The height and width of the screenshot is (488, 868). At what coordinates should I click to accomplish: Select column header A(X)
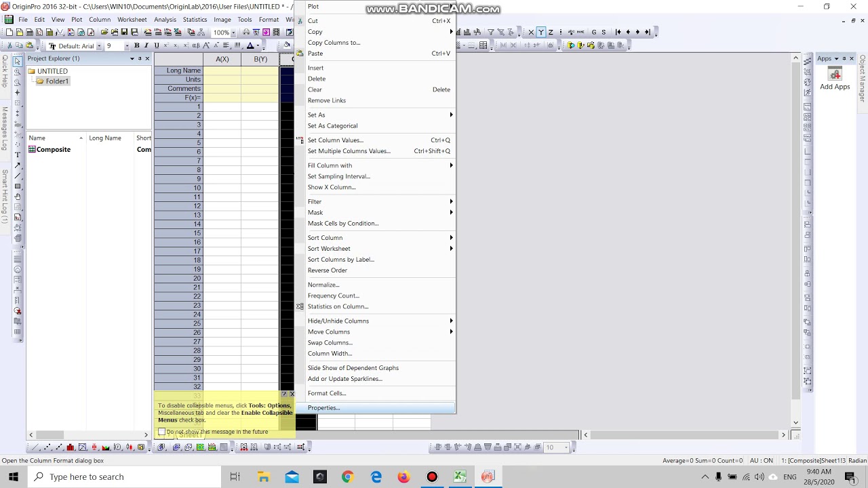coord(222,60)
